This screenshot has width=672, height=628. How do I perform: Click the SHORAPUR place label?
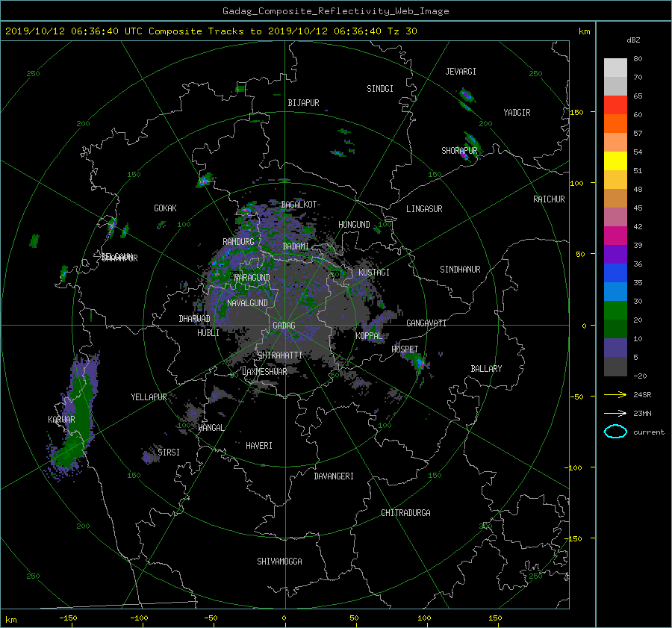point(459,151)
